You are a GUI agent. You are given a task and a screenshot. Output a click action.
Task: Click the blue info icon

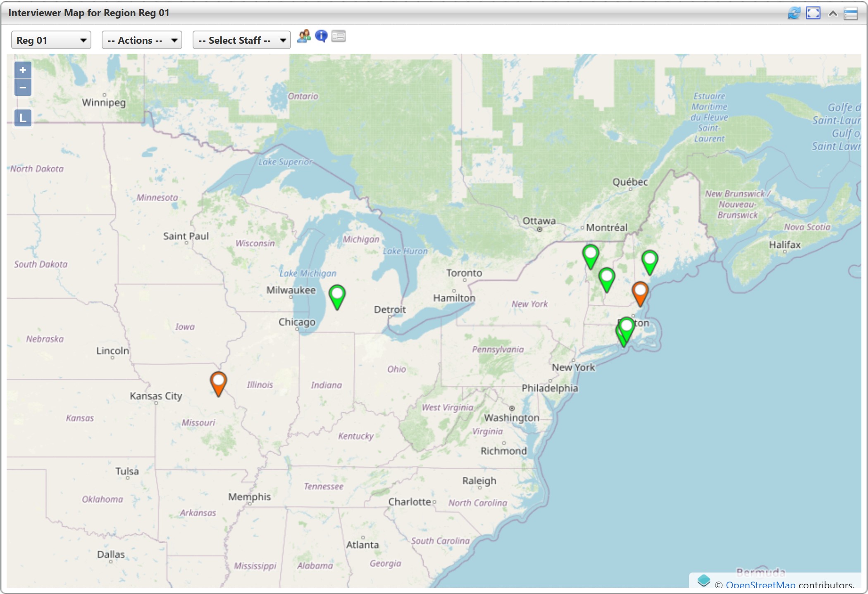(x=321, y=36)
